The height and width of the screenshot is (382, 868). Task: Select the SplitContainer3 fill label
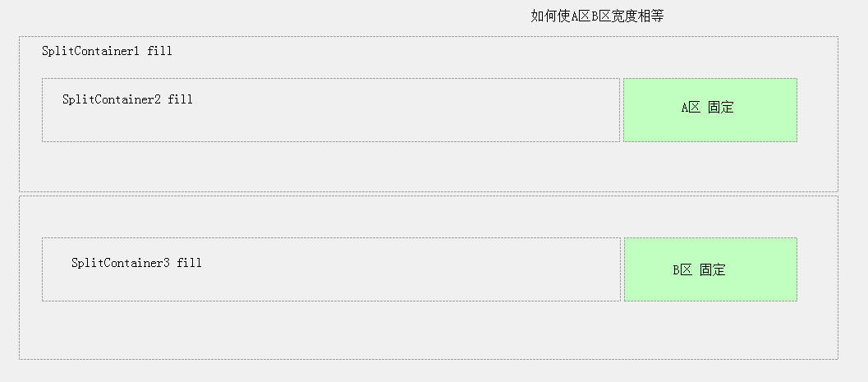click(x=136, y=262)
